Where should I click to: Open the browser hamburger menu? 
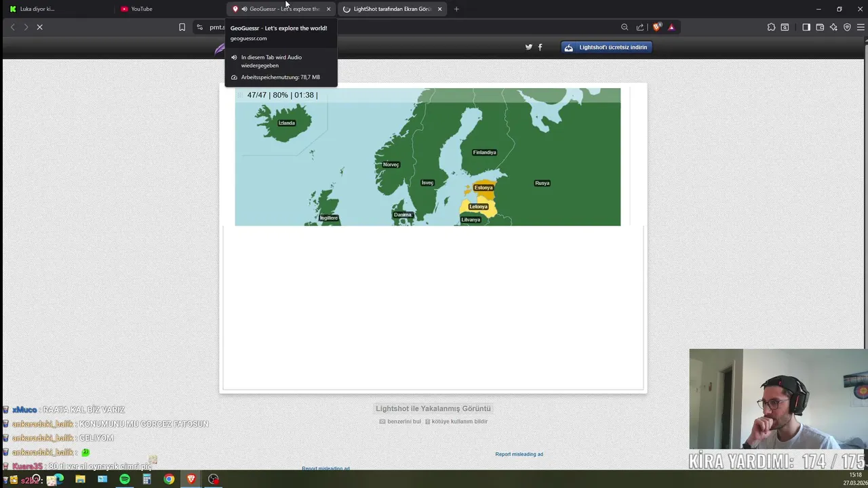[x=861, y=27]
